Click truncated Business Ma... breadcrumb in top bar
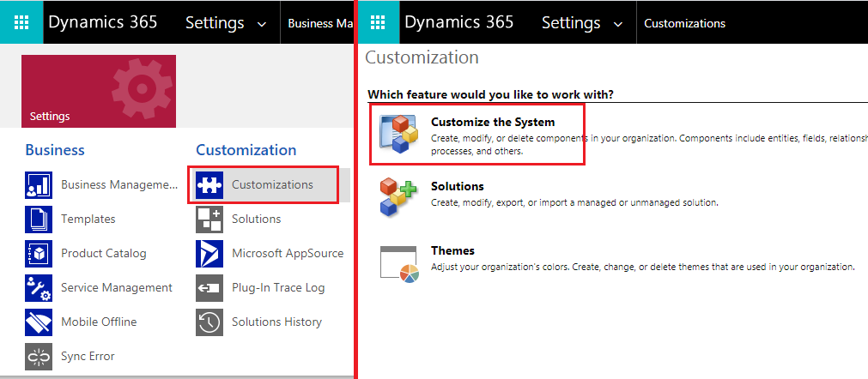 click(x=320, y=24)
